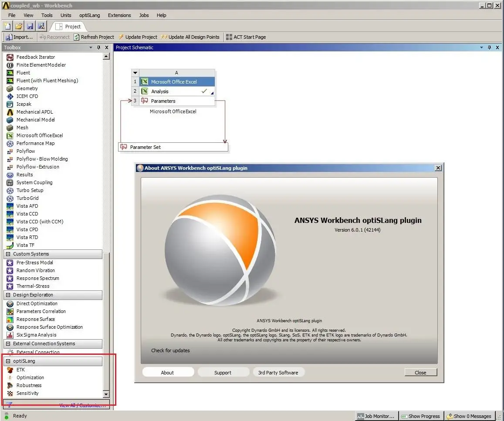Select the Analysis cell in system A
The height and width of the screenshot is (421, 504).
point(177,91)
